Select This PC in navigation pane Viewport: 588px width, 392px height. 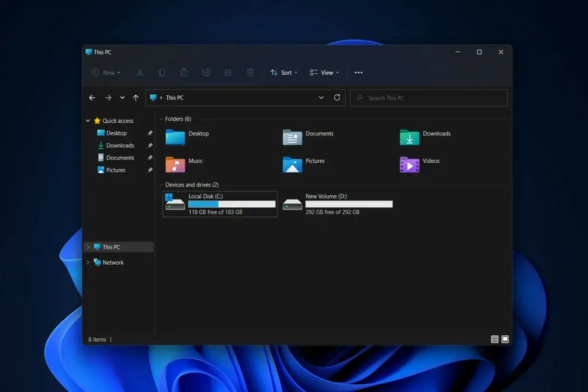tap(119, 247)
